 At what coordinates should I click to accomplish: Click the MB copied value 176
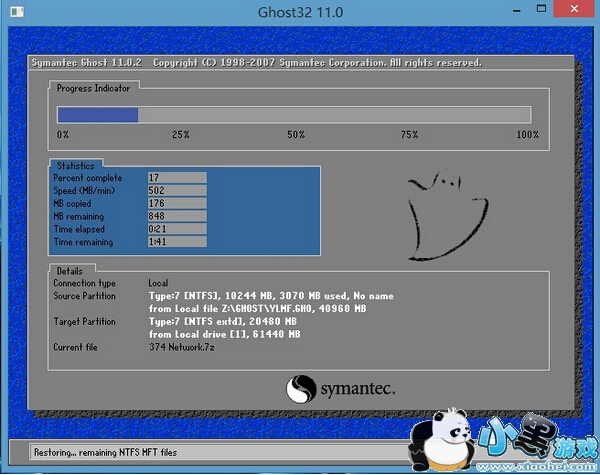[x=176, y=203]
